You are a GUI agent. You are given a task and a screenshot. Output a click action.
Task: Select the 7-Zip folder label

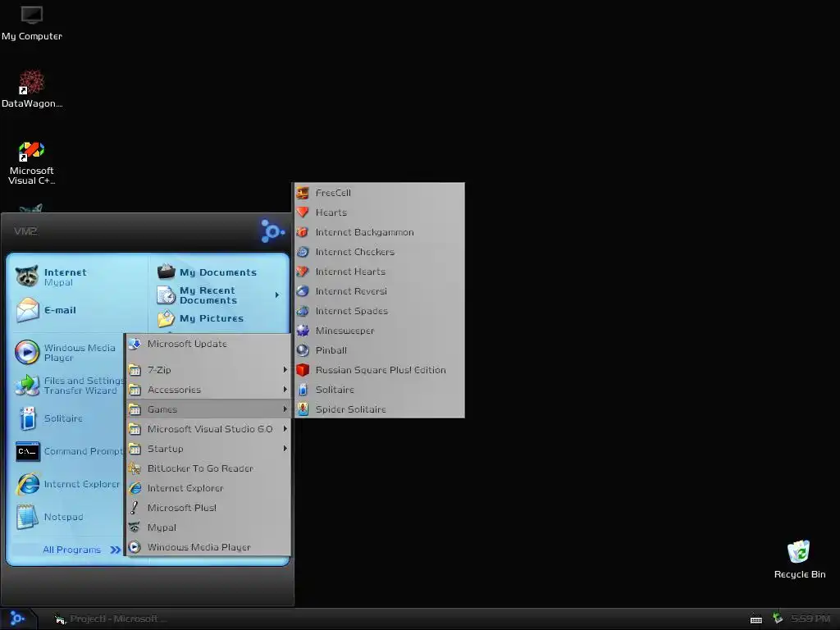[159, 370]
